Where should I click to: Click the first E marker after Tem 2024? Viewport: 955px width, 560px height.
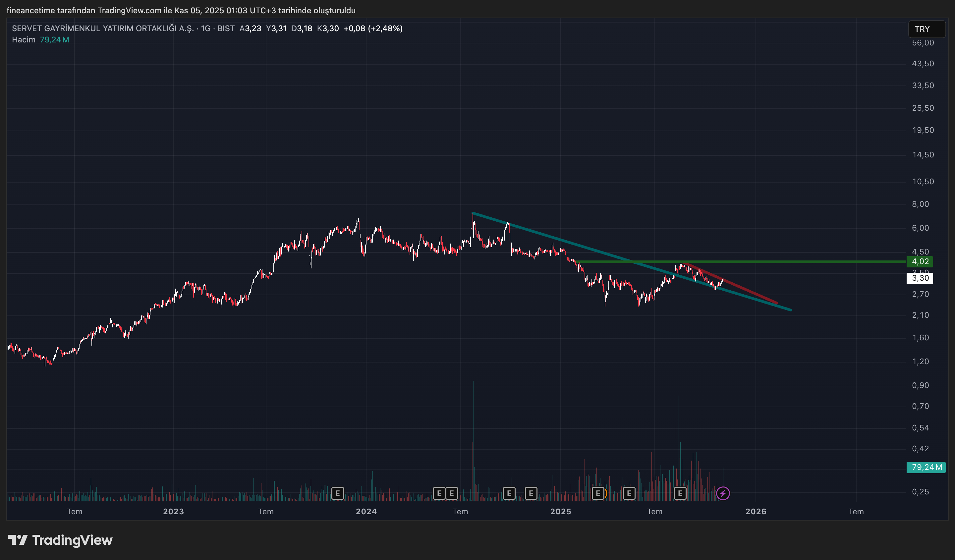point(509,493)
